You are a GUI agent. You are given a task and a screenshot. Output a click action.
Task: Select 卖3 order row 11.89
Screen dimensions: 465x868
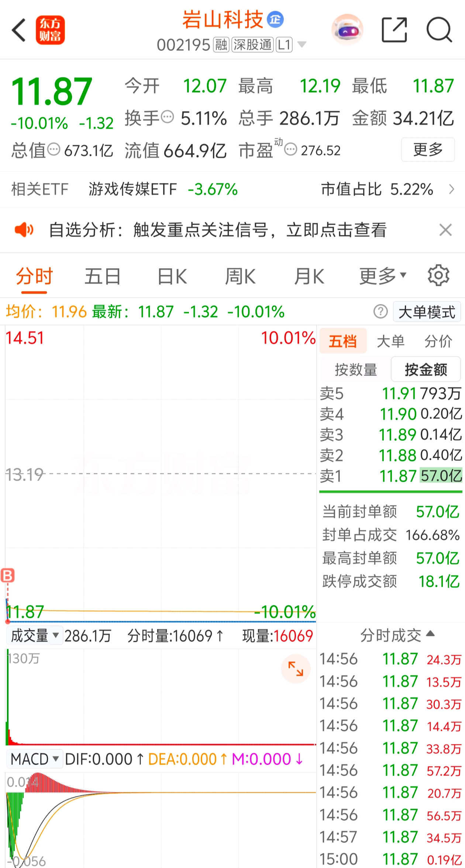point(391,435)
